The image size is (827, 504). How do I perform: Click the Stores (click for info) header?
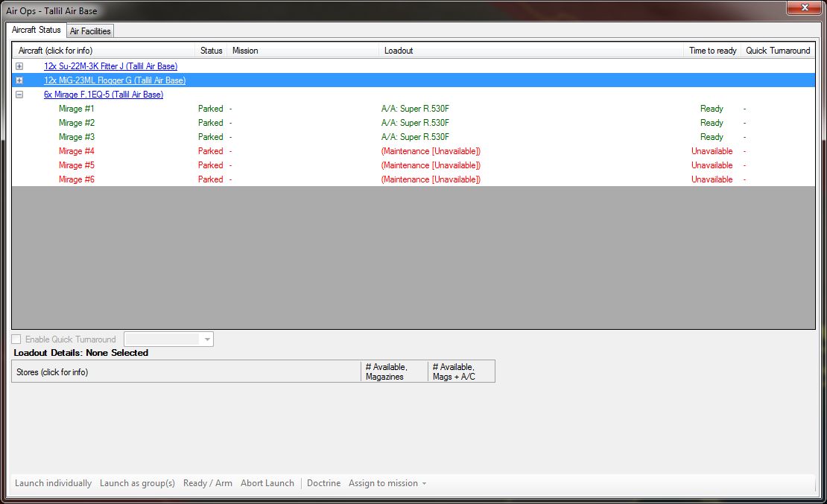[186, 371]
